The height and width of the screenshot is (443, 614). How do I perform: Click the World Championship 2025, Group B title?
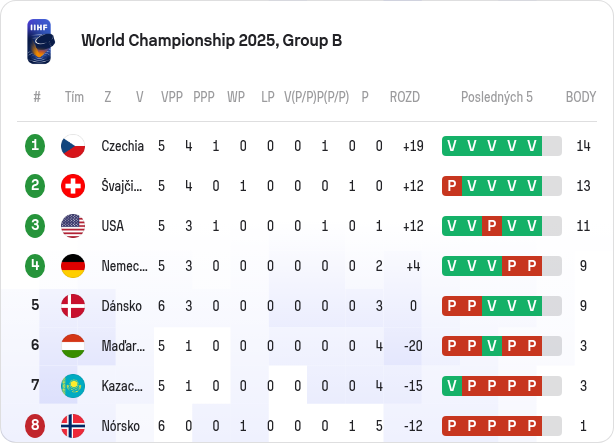click(211, 41)
